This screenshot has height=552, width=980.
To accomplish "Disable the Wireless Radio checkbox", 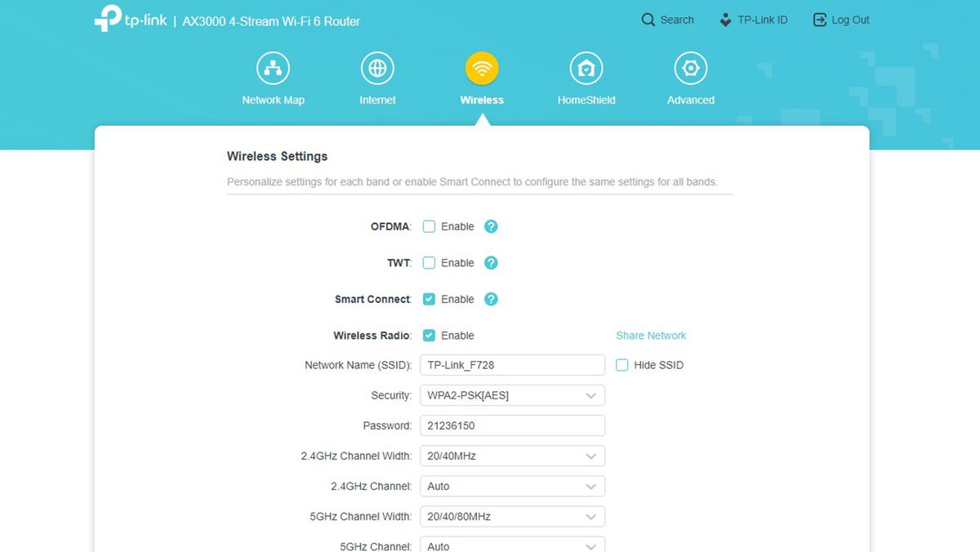I will click(429, 336).
